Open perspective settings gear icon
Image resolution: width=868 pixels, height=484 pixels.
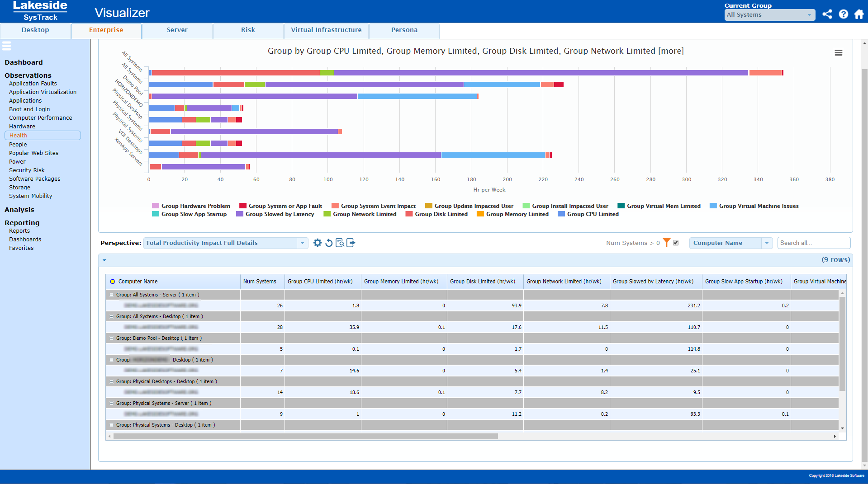point(318,243)
